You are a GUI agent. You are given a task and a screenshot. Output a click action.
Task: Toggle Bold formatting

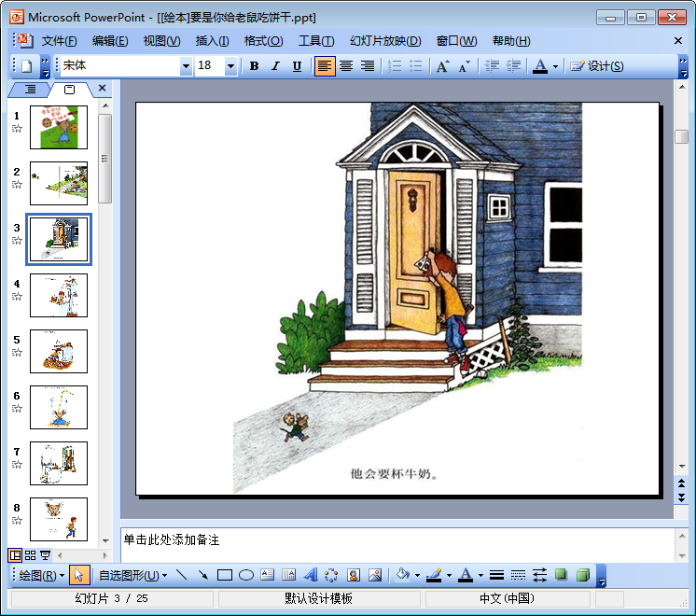point(254,66)
